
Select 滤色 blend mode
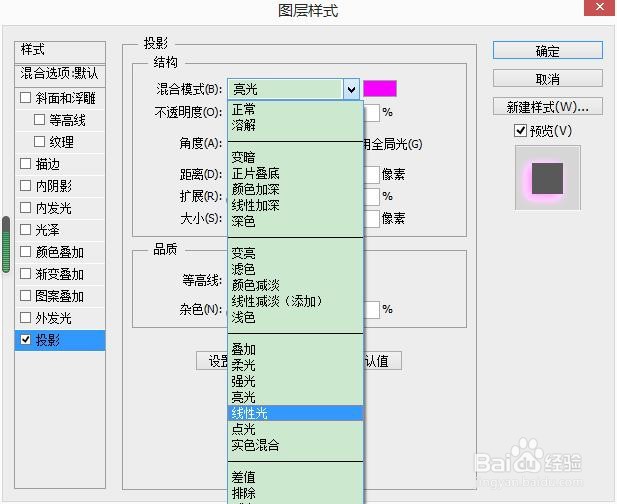click(x=295, y=269)
